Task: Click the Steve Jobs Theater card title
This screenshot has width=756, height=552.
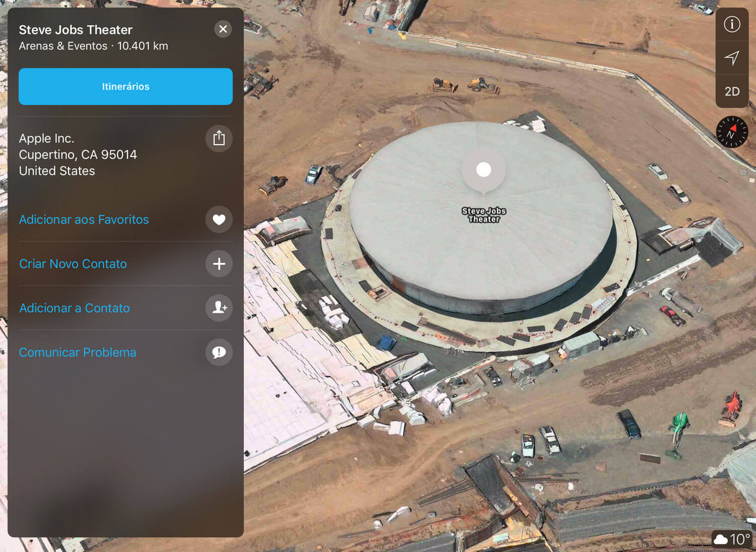Action: coord(76,30)
